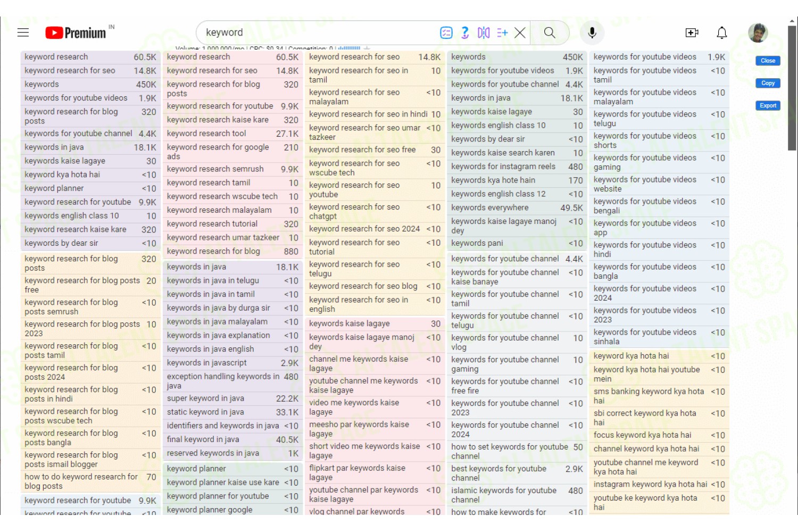Click 'static keyword in java' row
Image resolution: width=798 pixels, height=532 pixels.
pos(232,412)
